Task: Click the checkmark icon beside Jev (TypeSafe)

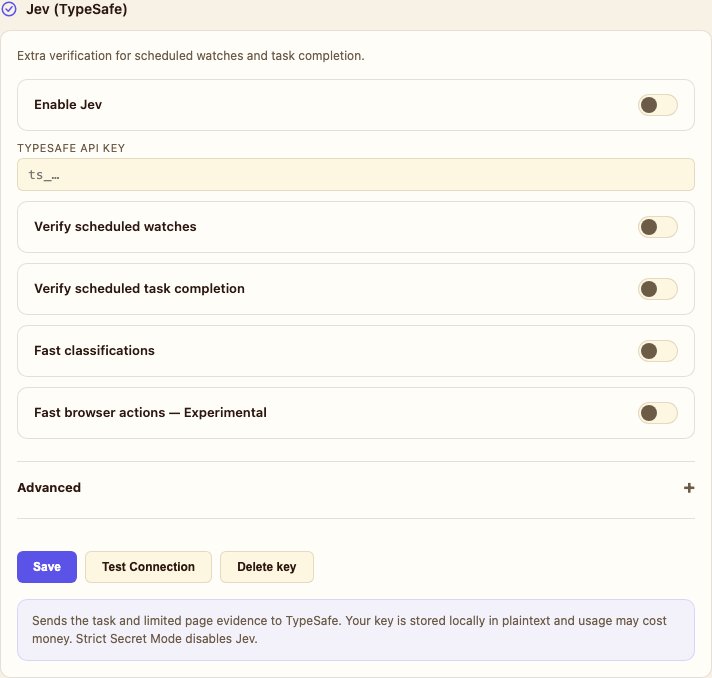Action: click(x=9, y=9)
